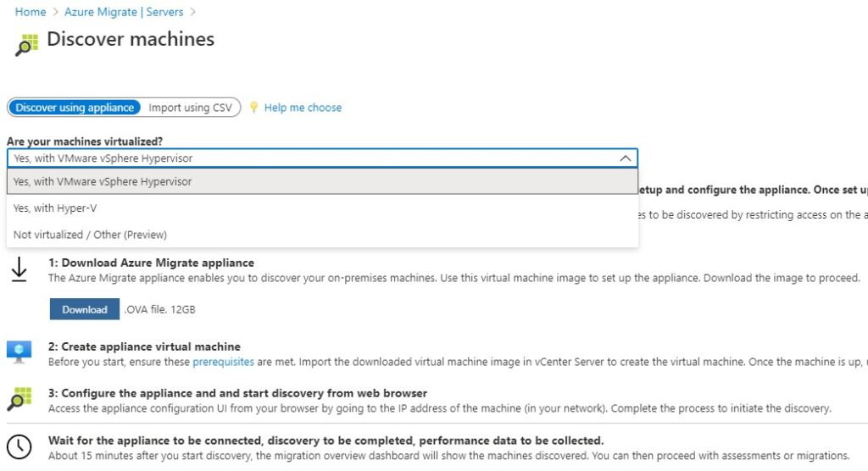
Task: Switch to Import using CSV option
Action: pyautogui.click(x=190, y=108)
